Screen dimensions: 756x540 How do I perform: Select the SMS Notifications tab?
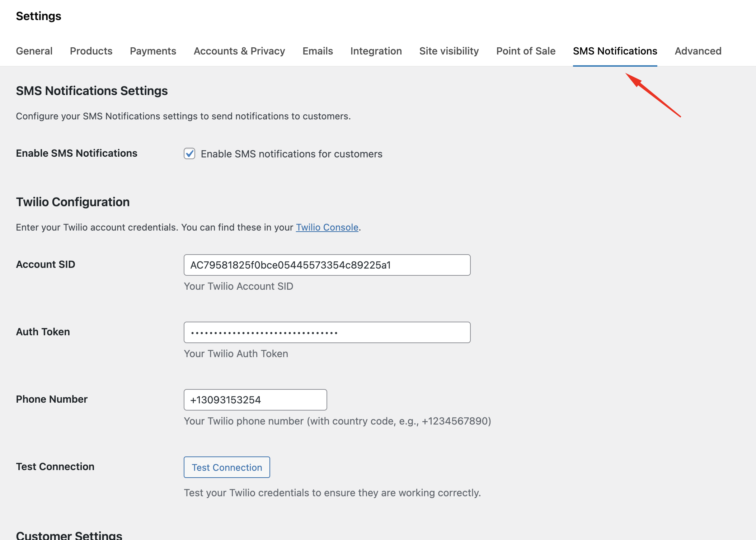[x=615, y=51]
